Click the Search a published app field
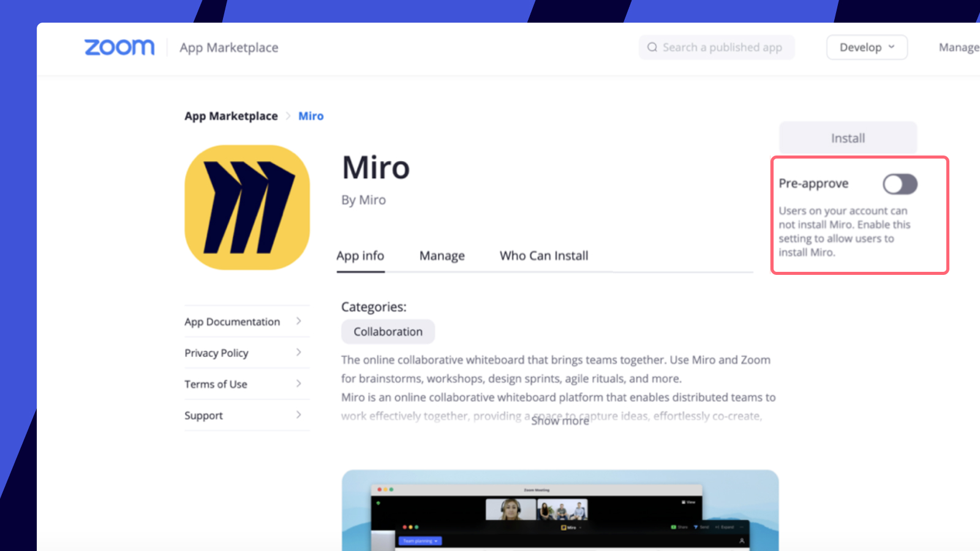The image size is (980, 551). click(722, 47)
